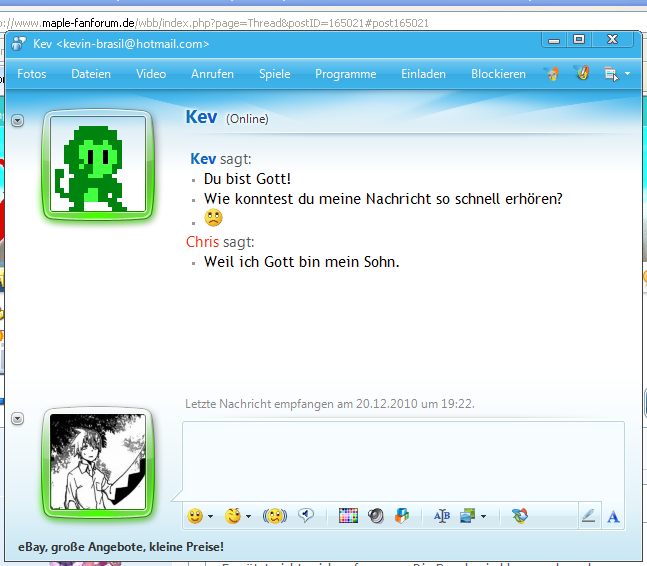
Task: Open the font style 'A' icon
Action: click(x=614, y=516)
